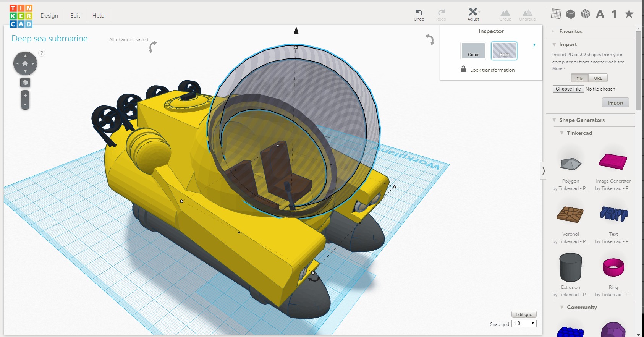
Task: Select the Voronoi shape generator
Action: pyautogui.click(x=570, y=214)
